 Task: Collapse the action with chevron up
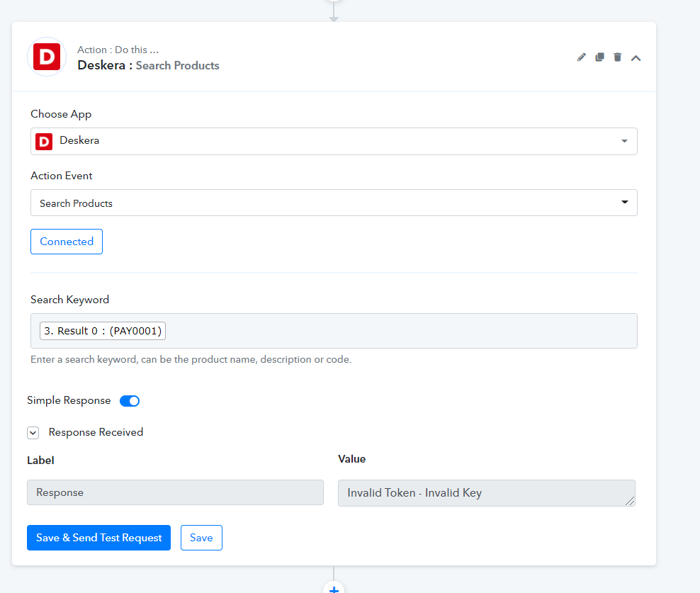(x=636, y=58)
